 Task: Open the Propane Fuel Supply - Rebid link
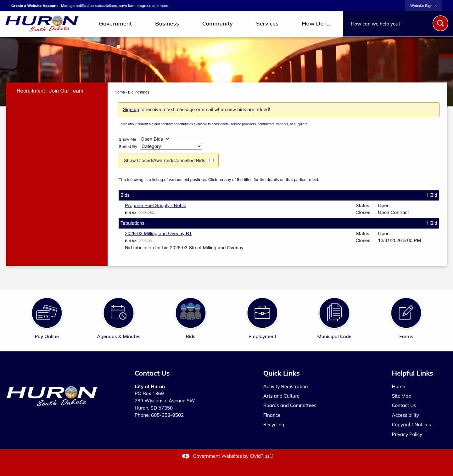155,205
